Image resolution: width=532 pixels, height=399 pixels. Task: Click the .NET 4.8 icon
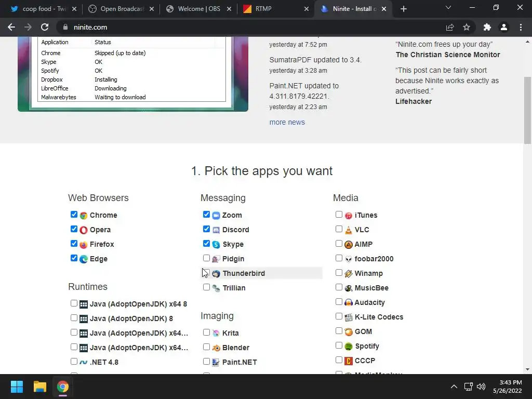84,362
